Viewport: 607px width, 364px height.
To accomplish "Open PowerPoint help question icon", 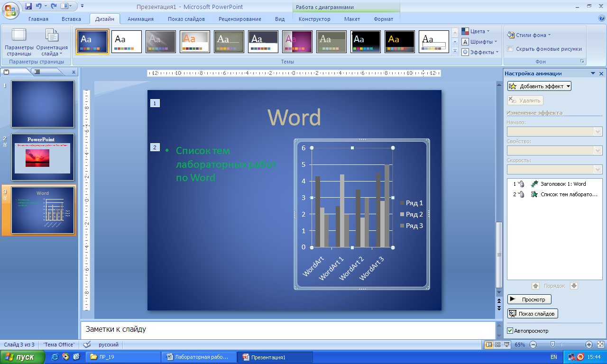I will (602, 18).
